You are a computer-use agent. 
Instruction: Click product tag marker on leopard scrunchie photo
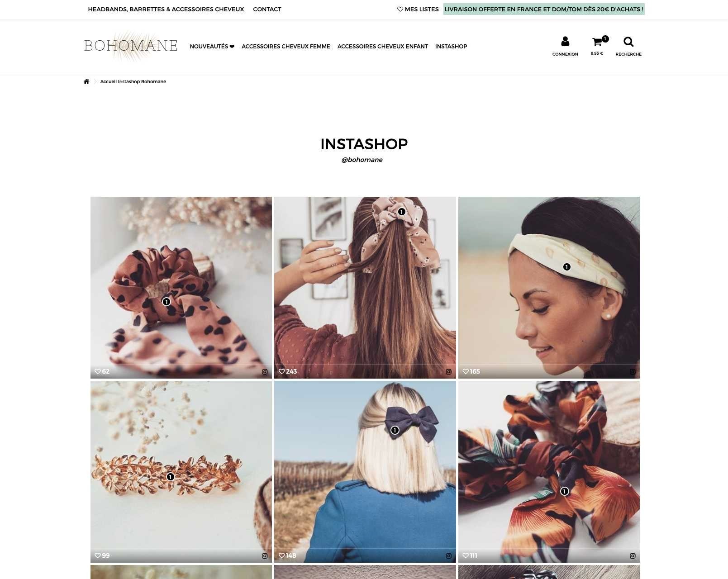(167, 302)
